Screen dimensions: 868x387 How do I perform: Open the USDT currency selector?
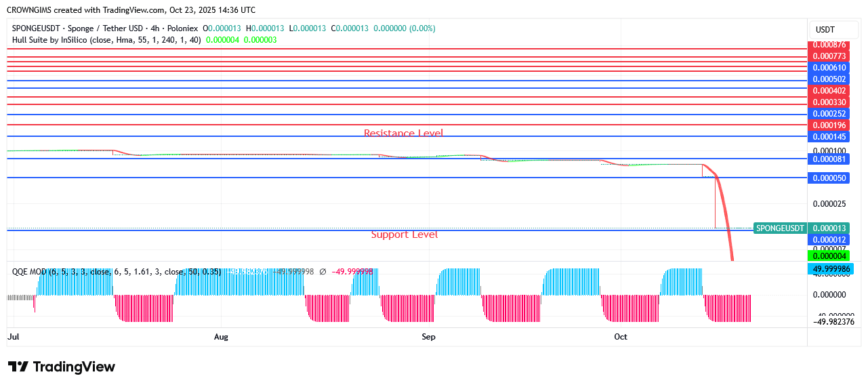[825, 30]
